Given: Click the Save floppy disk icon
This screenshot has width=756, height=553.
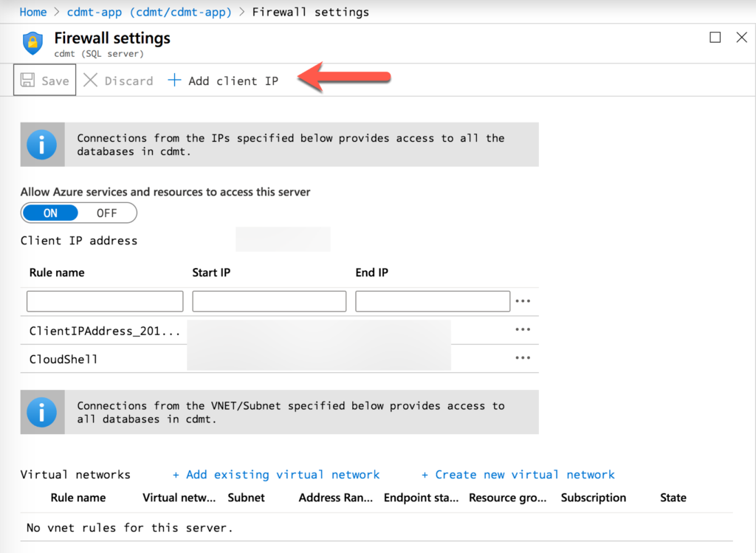Looking at the screenshot, I should point(27,80).
